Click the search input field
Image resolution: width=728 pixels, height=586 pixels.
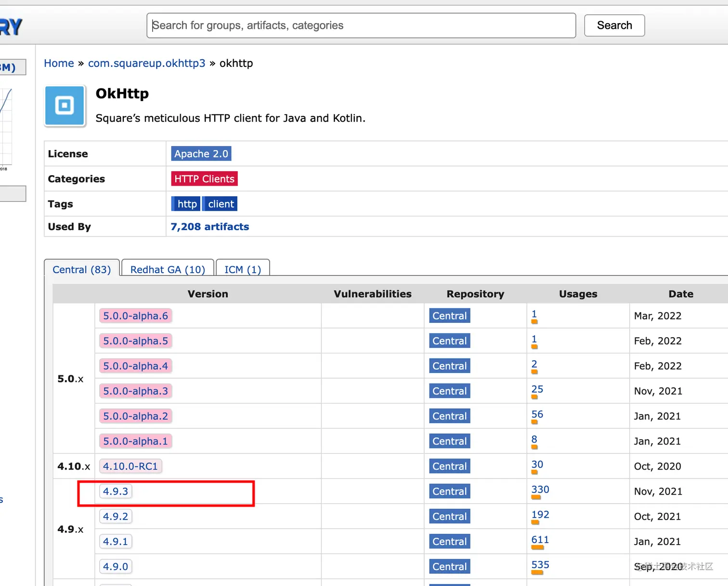361,25
